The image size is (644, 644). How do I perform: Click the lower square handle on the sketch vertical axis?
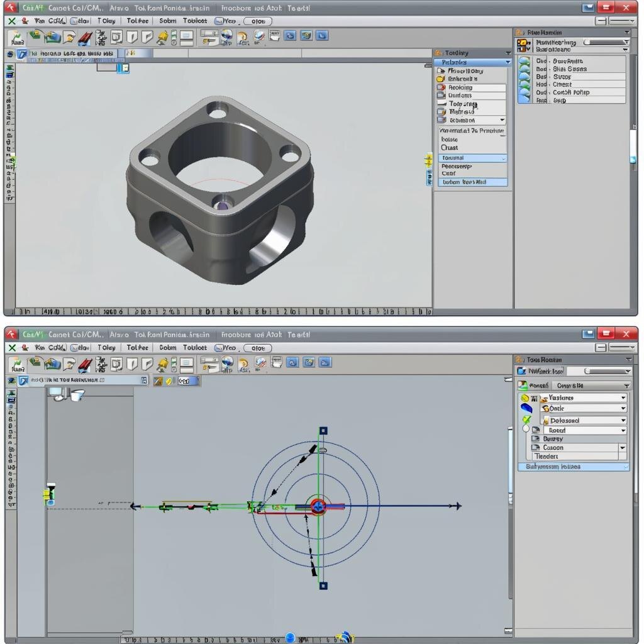323,586
